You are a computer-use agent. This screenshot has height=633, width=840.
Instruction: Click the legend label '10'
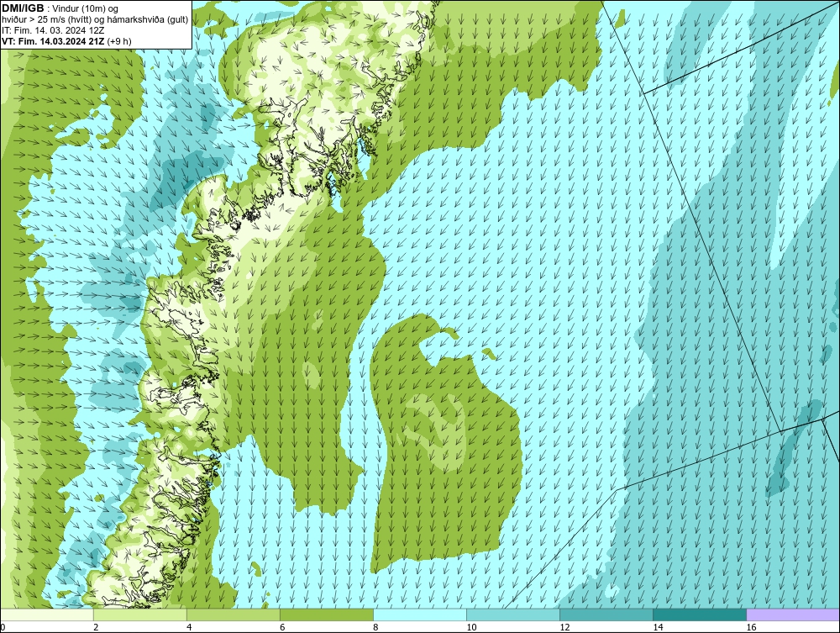click(x=471, y=627)
